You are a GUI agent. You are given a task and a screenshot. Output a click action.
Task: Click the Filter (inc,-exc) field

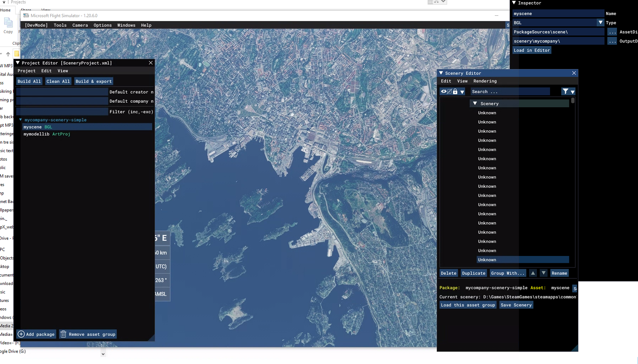(62, 112)
